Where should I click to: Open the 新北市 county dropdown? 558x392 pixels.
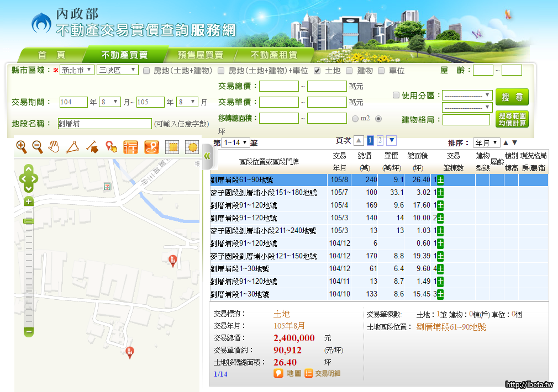click(x=77, y=70)
